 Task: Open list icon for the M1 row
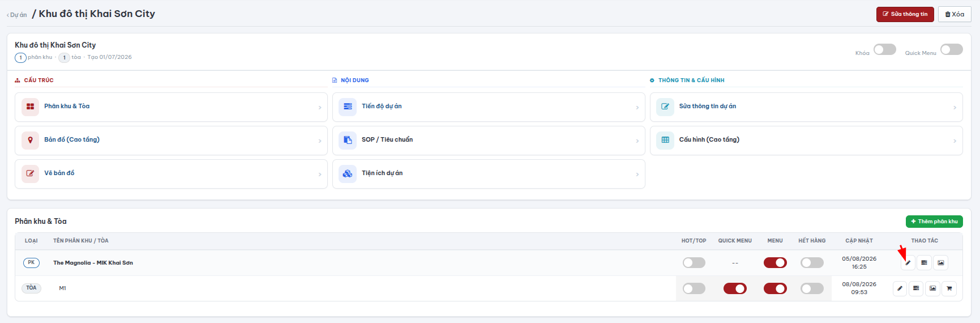pyautogui.click(x=916, y=288)
